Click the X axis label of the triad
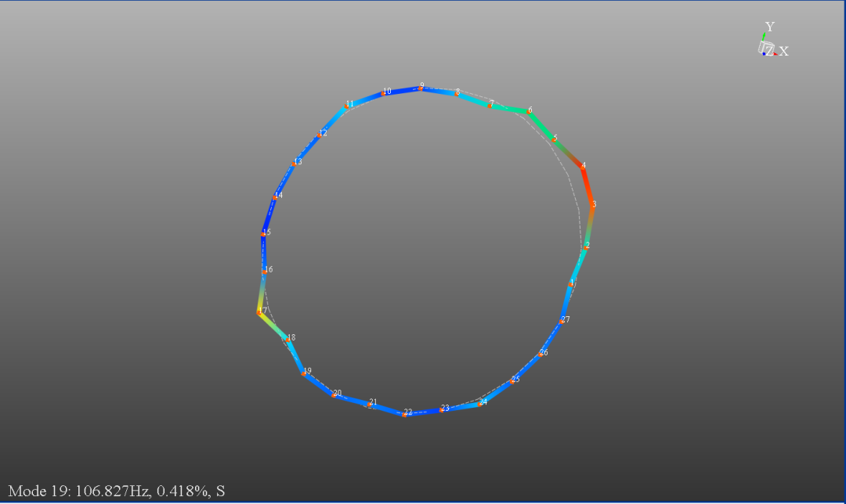The image size is (846, 504). [x=783, y=51]
